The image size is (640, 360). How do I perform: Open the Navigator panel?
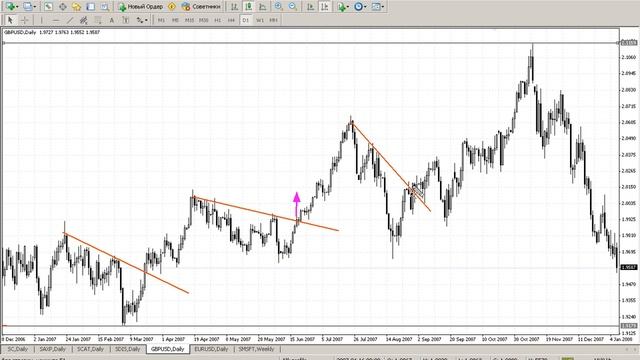coord(76,7)
